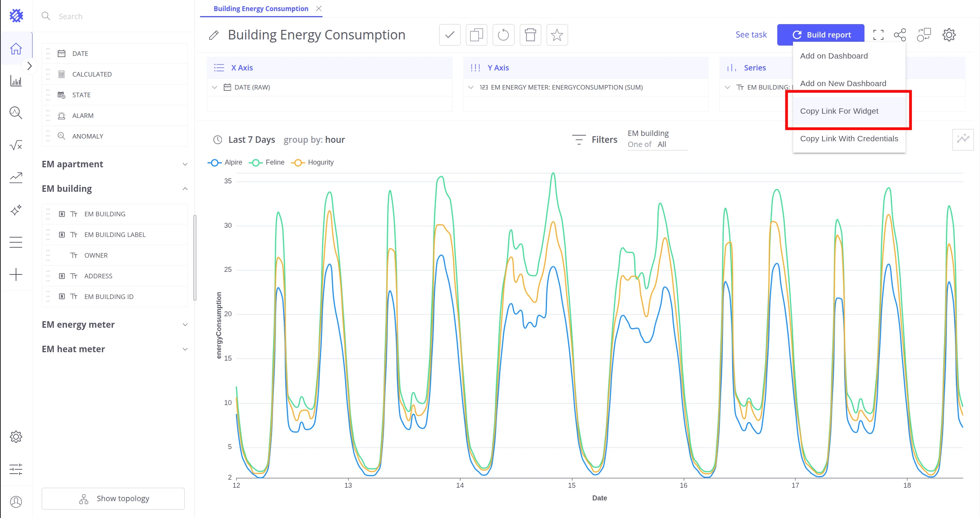
Task: Click the checkmark save icon
Action: (449, 35)
